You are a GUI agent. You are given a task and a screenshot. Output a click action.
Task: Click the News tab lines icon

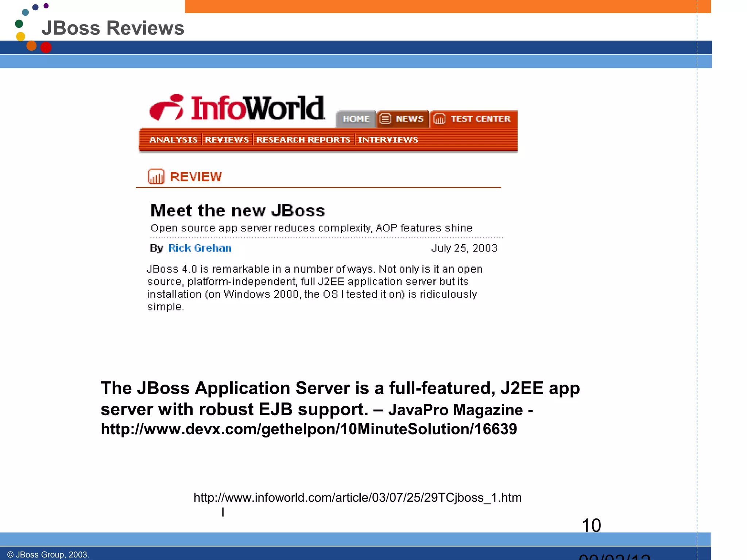tap(385, 119)
